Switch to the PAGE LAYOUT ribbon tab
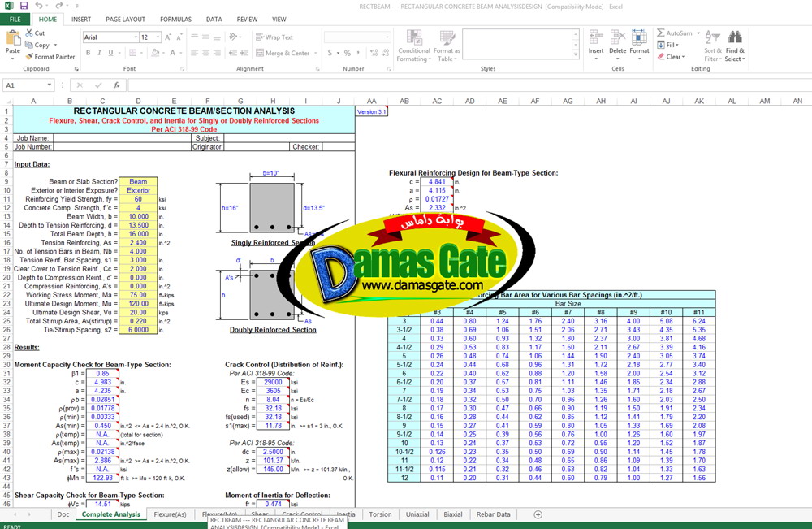 click(125, 20)
